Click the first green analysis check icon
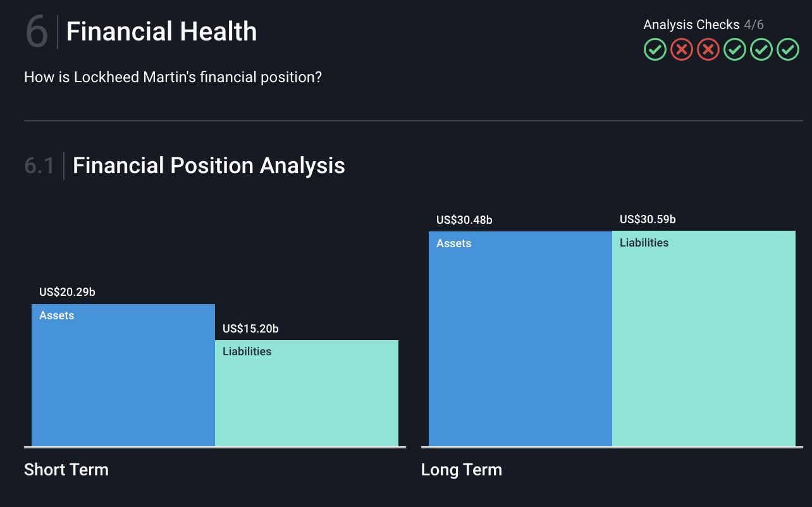This screenshot has height=507, width=812. pyautogui.click(x=655, y=49)
